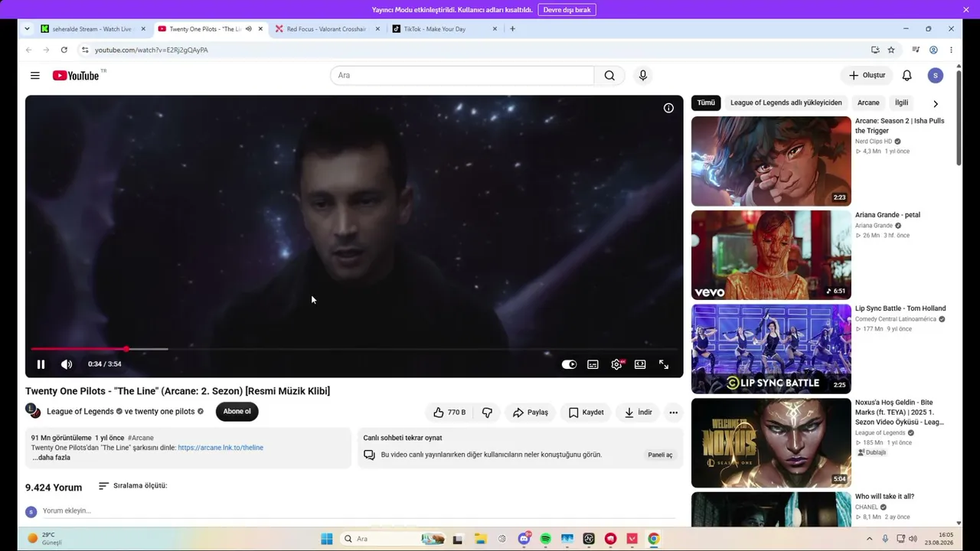Select the Arcane filter chip
980x551 pixels.
[868, 103]
